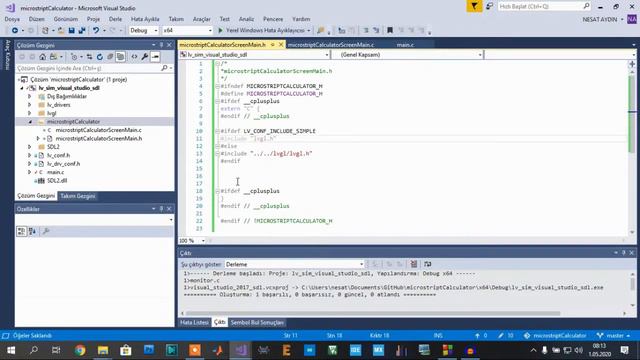This screenshot has width=640, height=360.
Task: Click the sync with active document icon
Action: [89, 57]
